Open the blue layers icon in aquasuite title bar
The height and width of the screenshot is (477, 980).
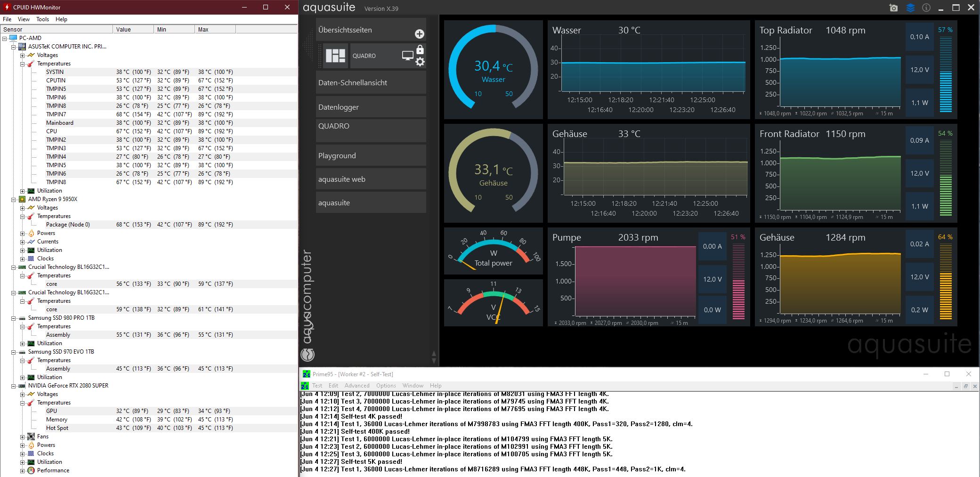(x=910, y=8)
